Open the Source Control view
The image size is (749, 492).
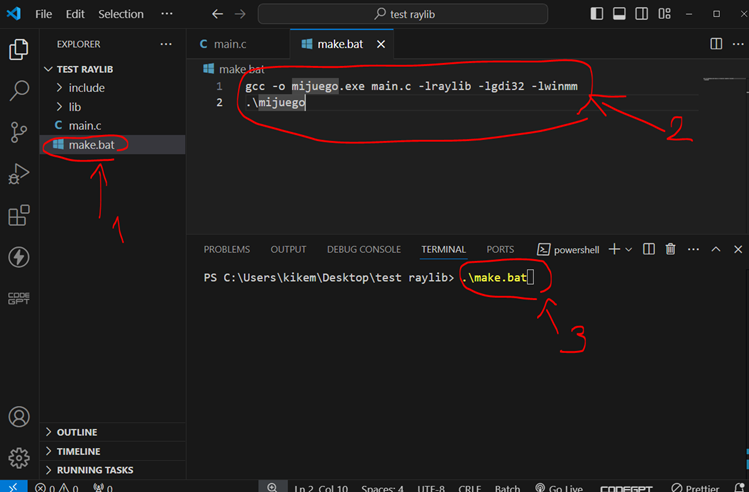coord(19,132)
